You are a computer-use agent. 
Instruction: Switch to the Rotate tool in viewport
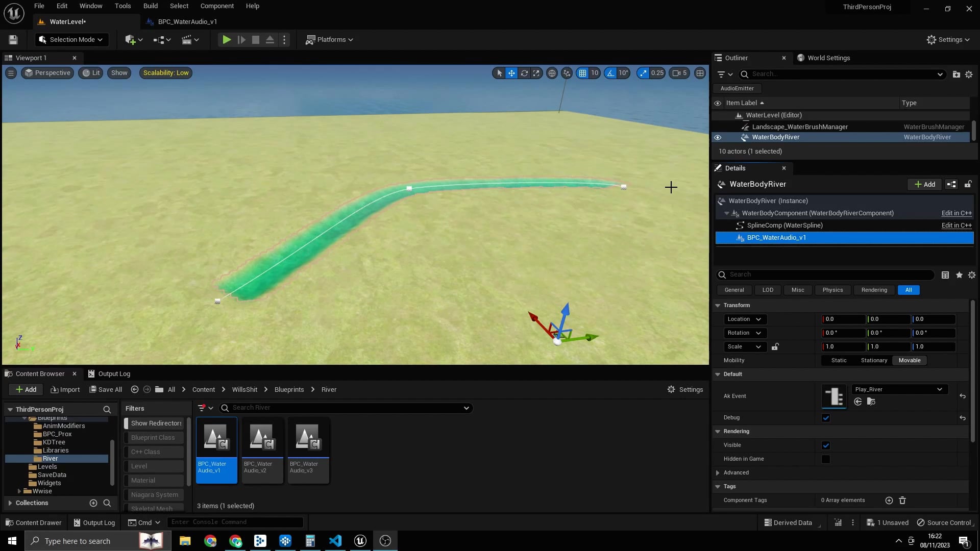click(x=524, y=73)
